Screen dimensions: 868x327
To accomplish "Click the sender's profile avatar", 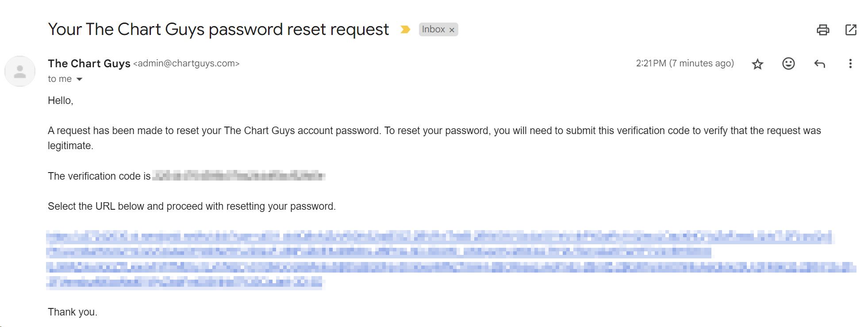I will [20, 71].
